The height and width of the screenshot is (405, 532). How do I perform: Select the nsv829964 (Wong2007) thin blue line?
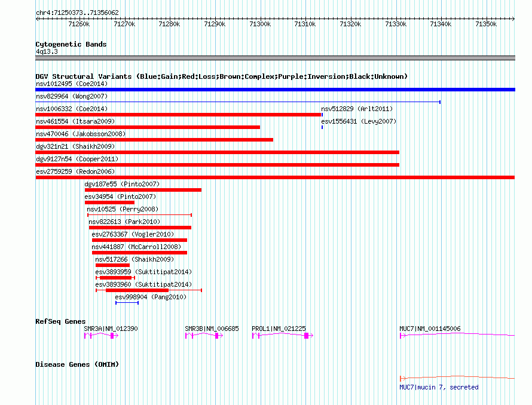[x=238, y=102]
